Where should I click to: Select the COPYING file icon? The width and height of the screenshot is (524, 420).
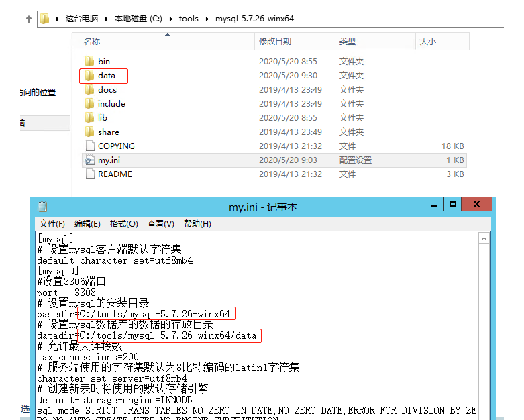[89, 146]
